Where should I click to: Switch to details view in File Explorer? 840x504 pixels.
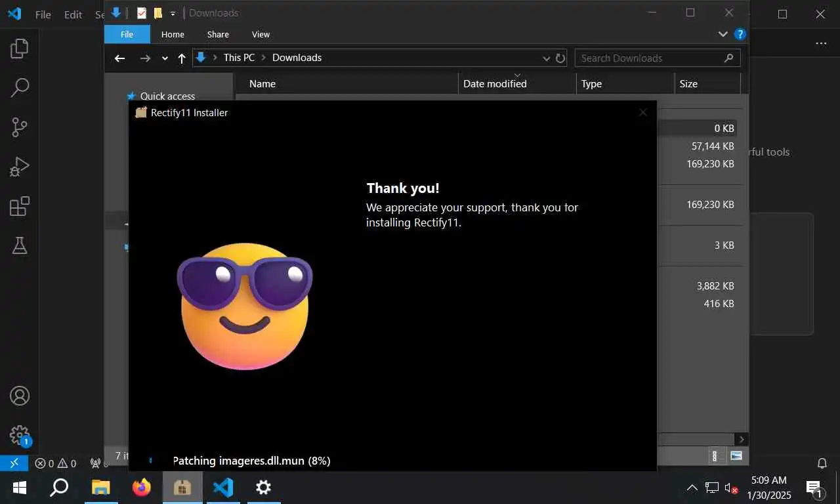[714, 455]
